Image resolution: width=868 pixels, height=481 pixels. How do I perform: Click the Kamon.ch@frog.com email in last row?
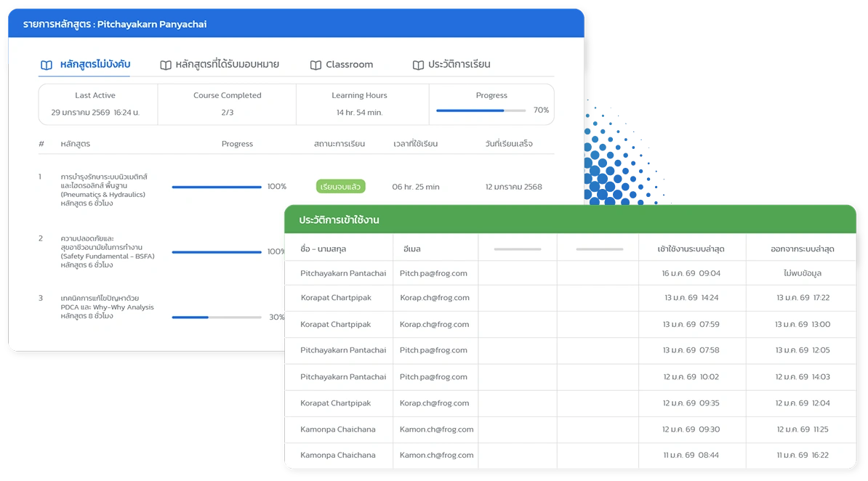(x=436, y=456)
